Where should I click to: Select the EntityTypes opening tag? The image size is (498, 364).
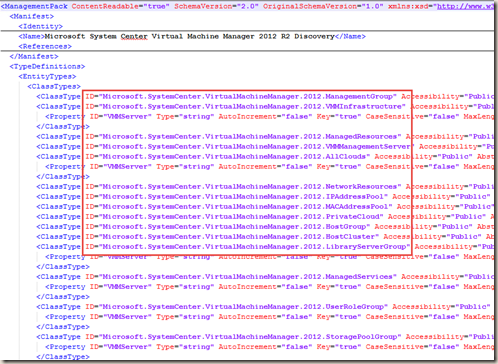click(x=47, y=76)
